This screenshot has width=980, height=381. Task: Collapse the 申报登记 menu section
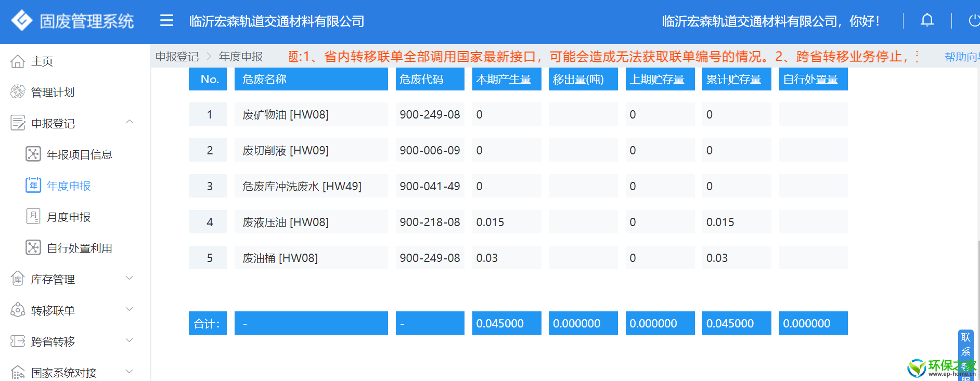point(130,122)
